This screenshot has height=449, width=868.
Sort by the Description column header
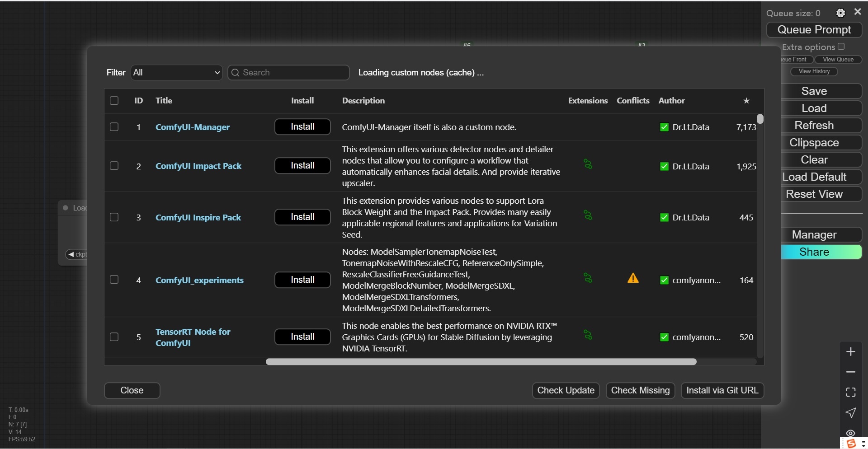363,101
